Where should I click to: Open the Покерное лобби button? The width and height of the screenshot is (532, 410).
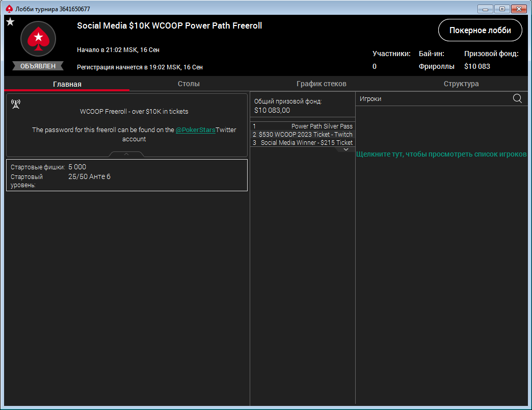point(480,30)
